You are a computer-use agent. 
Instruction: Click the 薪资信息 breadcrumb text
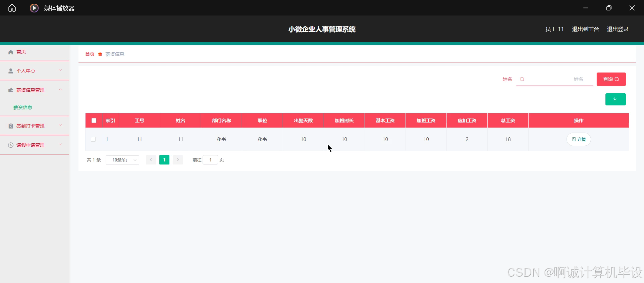(115, 54)
